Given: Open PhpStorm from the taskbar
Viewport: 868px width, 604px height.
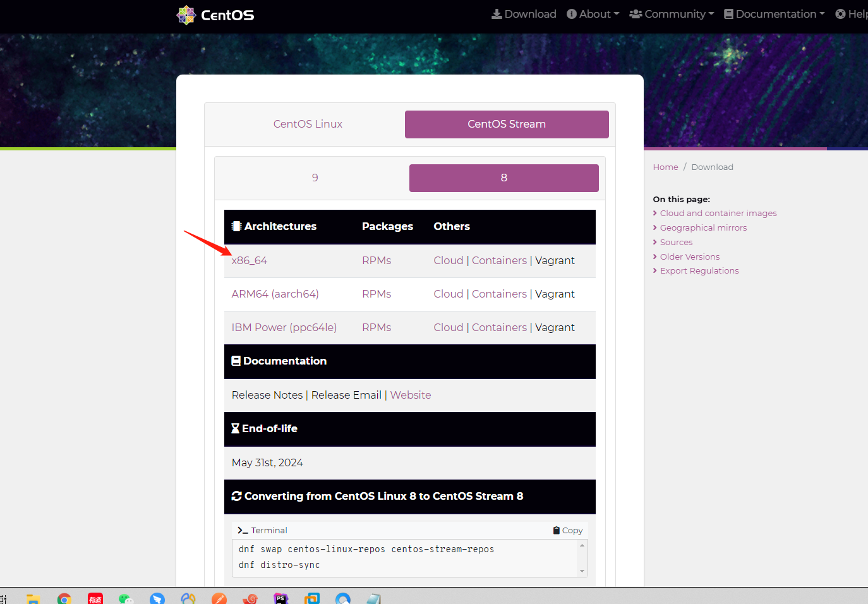Looking at the screenshot, I should 281,598.
